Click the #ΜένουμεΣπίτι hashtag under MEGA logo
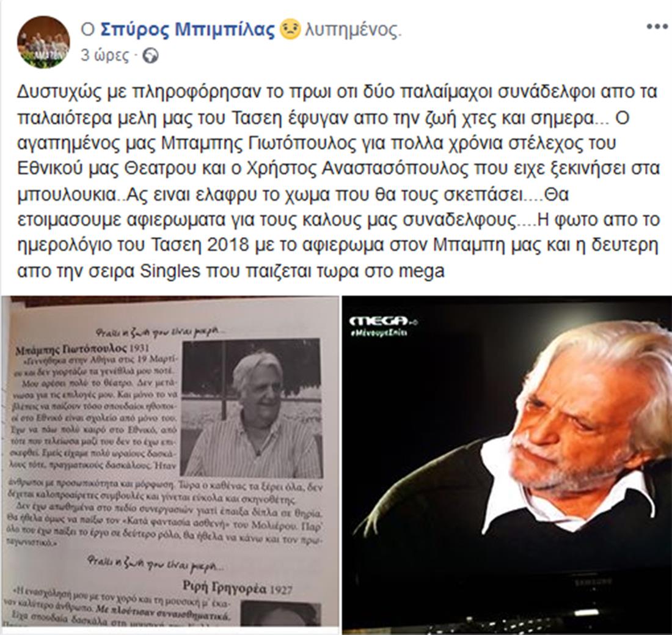 pos(379,332)
